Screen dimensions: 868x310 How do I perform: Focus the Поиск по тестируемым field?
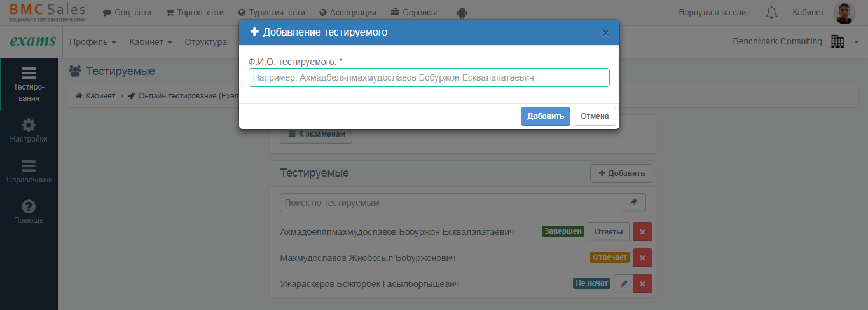coord(450,203)
